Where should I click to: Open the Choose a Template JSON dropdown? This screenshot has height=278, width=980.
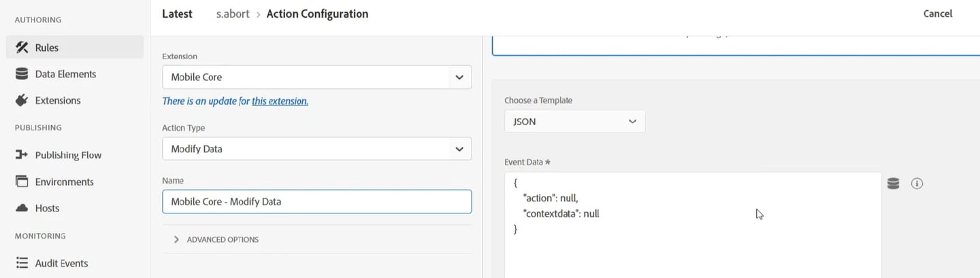tap(574, 122)
